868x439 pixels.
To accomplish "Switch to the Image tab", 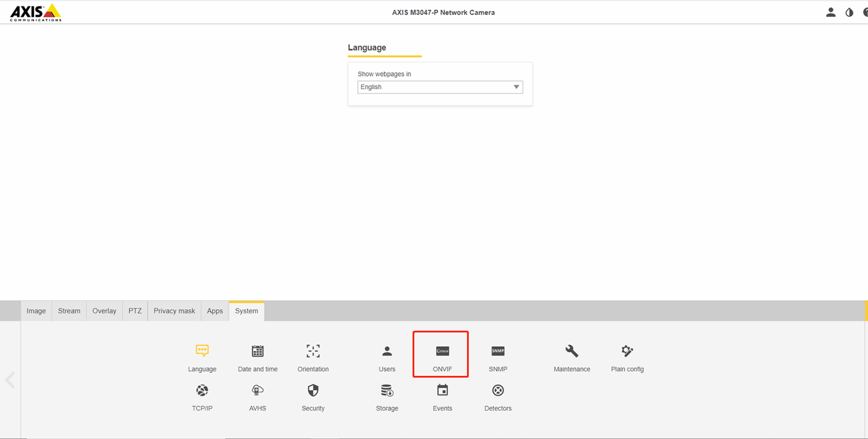I will (36, 311).
